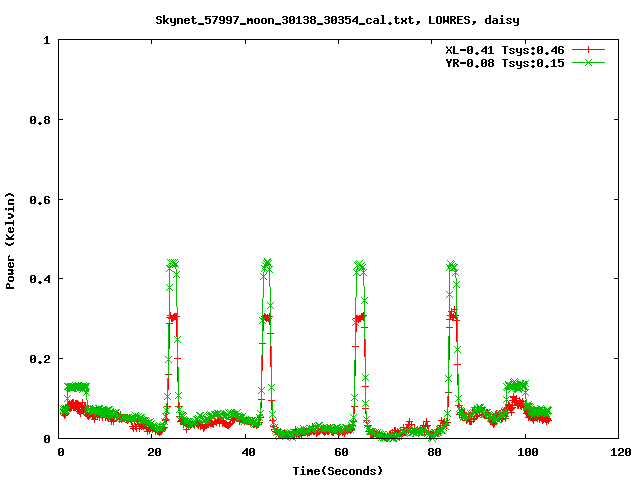Click y-axis tick label 0.8
640x480 pixels.
40,120
